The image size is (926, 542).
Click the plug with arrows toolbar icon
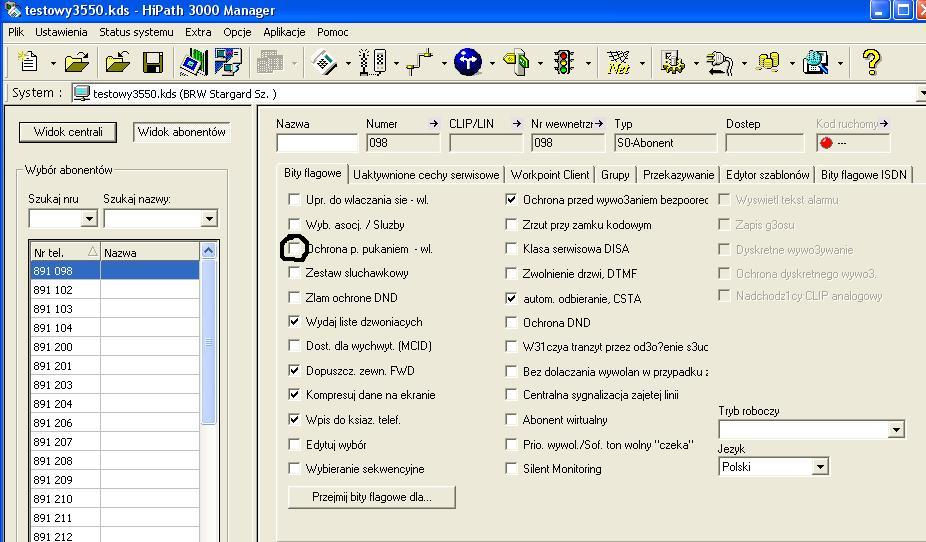point(720,62)
